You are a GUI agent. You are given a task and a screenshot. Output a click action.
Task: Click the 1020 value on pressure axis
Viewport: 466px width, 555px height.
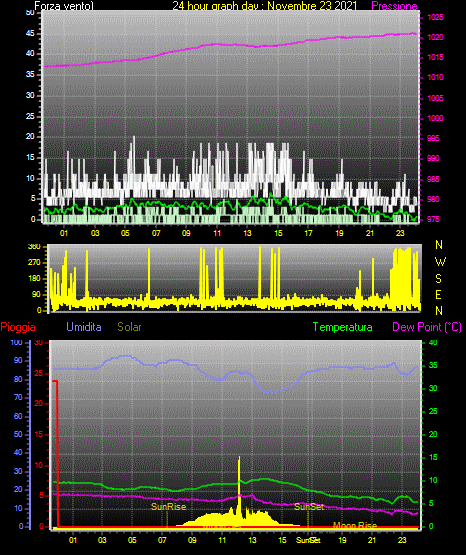click(x=435, y=37)
